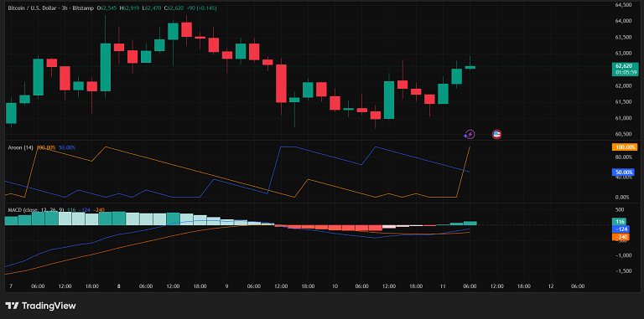The height and width of the screenshot is (319, 644).
Task: Click the orange 100.00% tag on Aroon axis
Action: (x=625, y=147)
